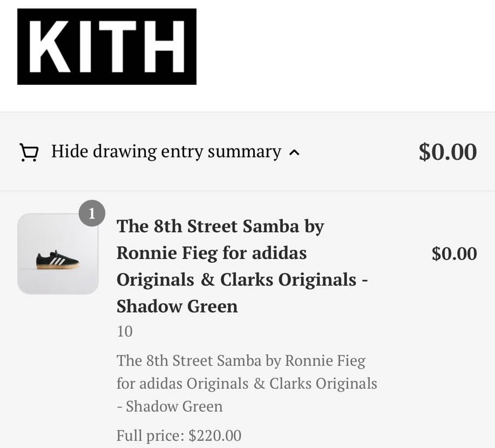This screenshot has height=448, width=495.
Task: Click the black sneaker in the product image
Action: pos(57,260)
